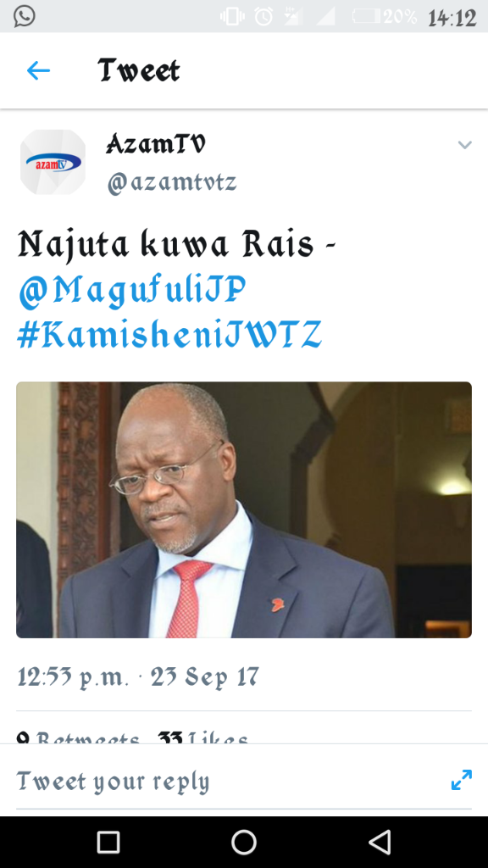Expand the reply composer arrows icon

click(462, 780)
